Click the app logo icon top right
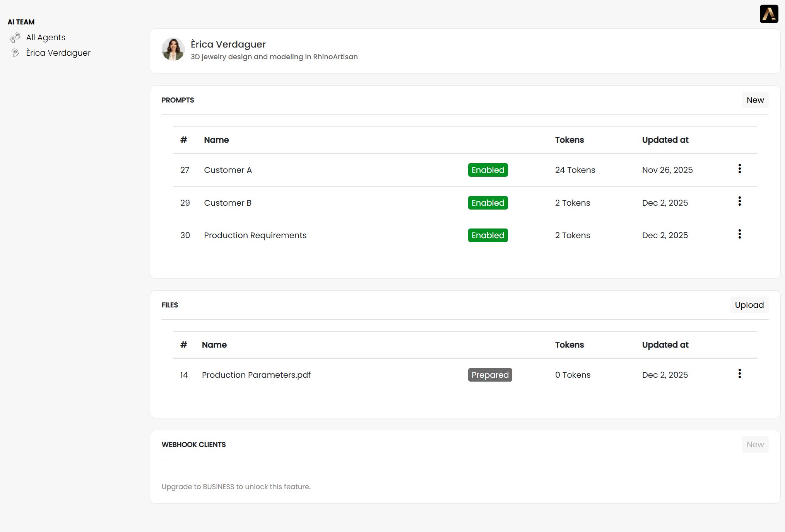 769,14
